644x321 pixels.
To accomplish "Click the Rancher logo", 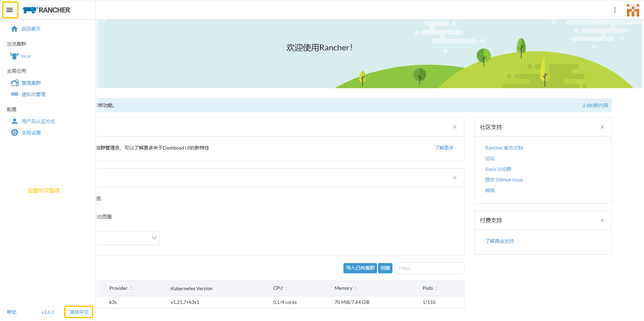I will [x=47, y=10].
